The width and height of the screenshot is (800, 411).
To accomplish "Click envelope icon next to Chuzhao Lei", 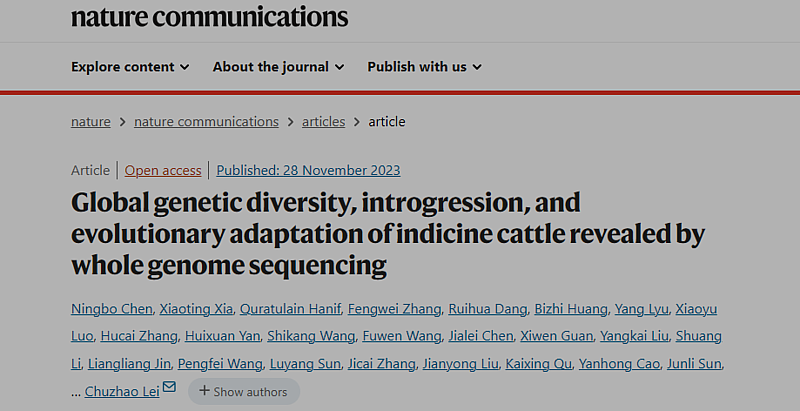I will click(x=169, y=388).
